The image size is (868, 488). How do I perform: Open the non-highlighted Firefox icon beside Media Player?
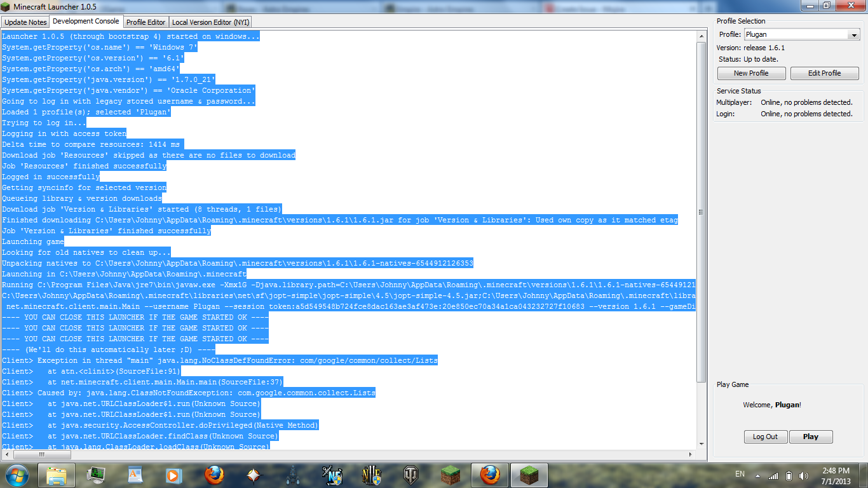click(214, 475)
